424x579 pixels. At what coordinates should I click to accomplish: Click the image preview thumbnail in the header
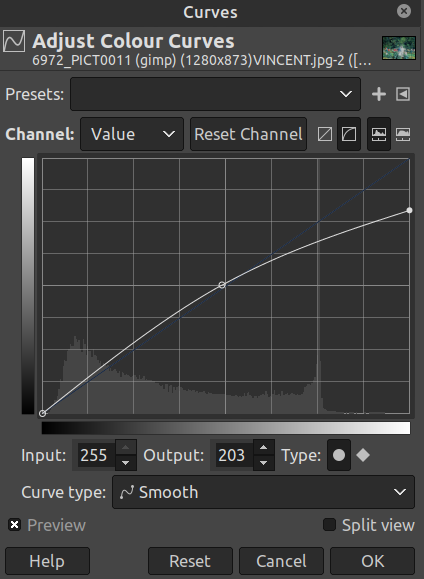click(x=399, y=48)
